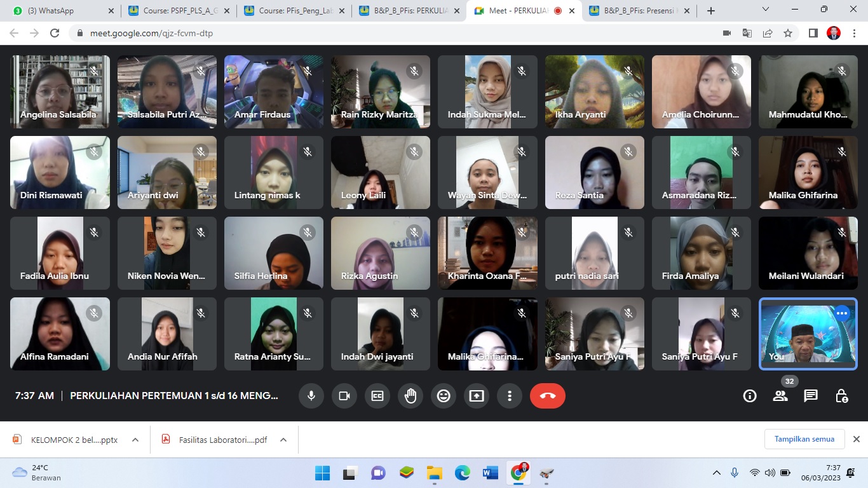Image resolution: width=868 pixels, height=488 pixels.
Task: Toggle the microphone in the call bar
Action: tap(311, 396)
